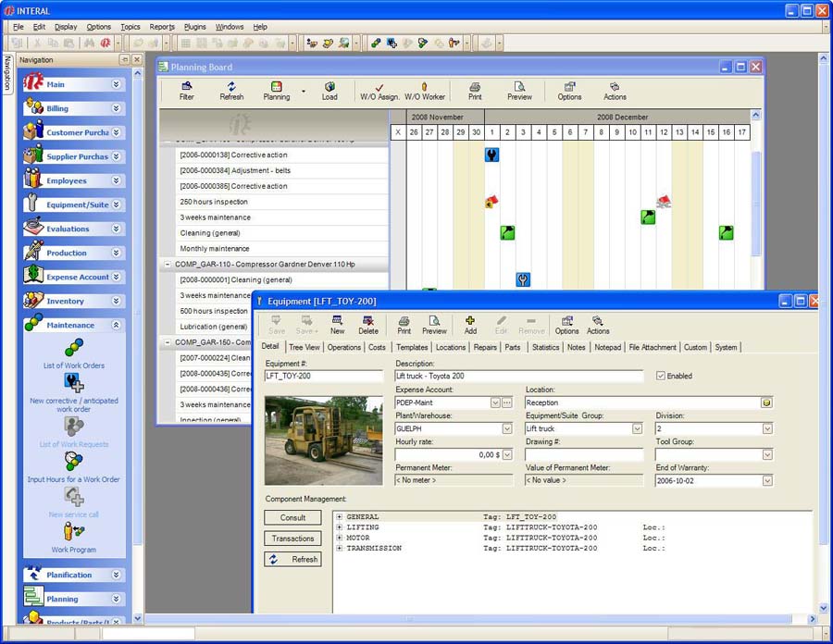The image size is (833, 644).
Task: Click Component Management Refresh button
Action: (x=292, y=560)
